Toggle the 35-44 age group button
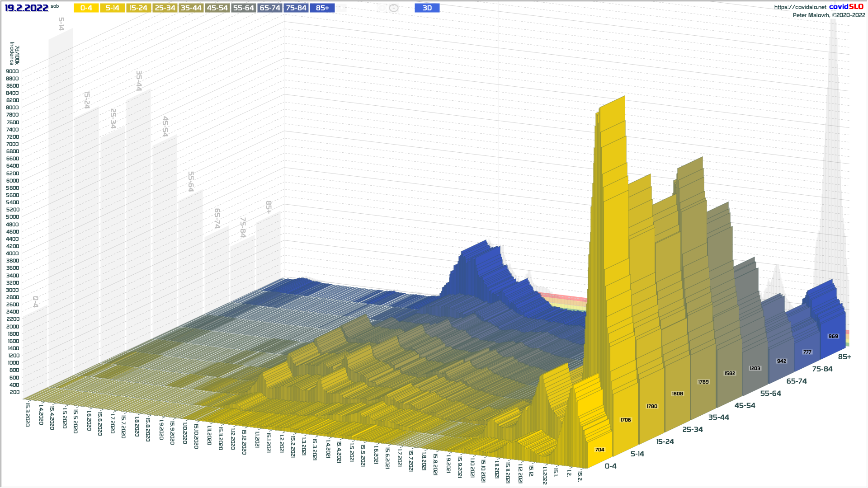Image resolution: width=868 pixels, height=488 pixels. coord(191,8)
